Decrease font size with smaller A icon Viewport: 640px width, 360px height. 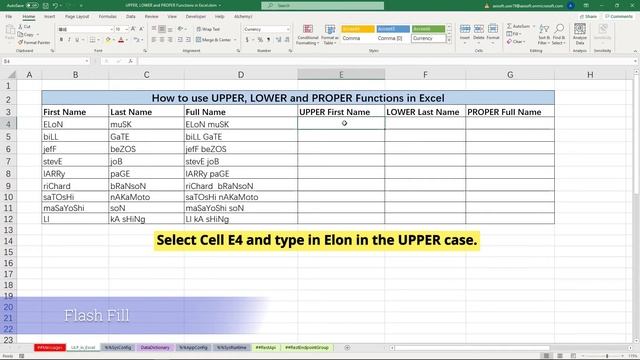coord(141,29)
